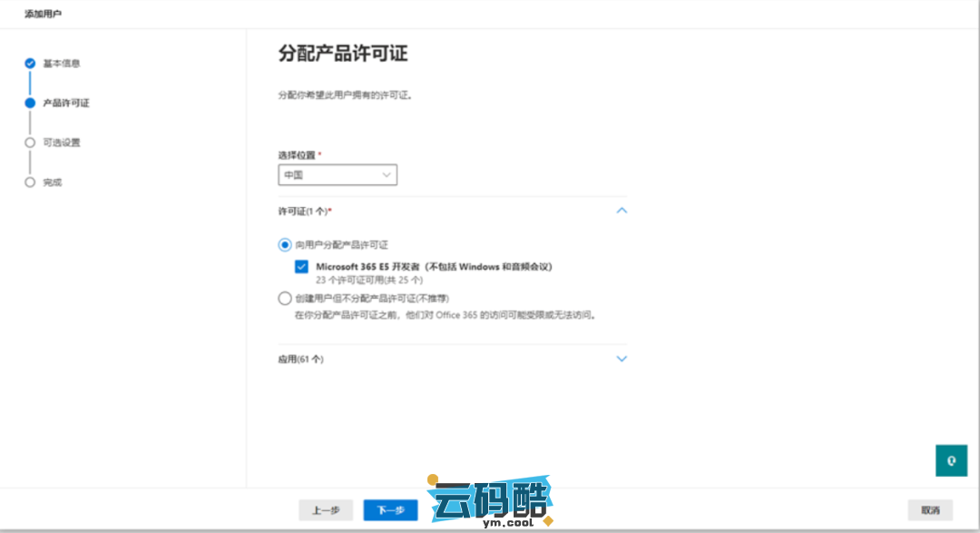Click the 云码酷 ym.cool watermark logo
This screenshot has height=533, width=980.
491,500
